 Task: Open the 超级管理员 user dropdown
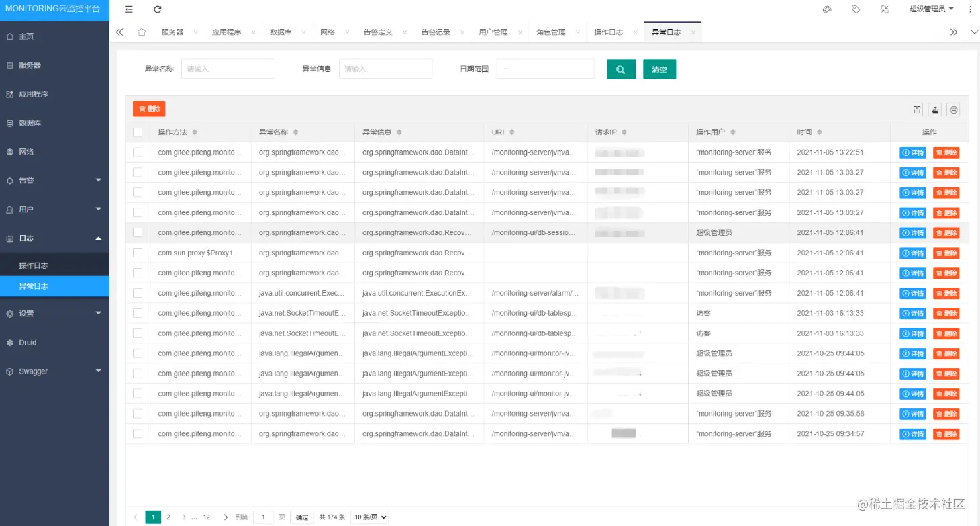click(x=932, y=9)
